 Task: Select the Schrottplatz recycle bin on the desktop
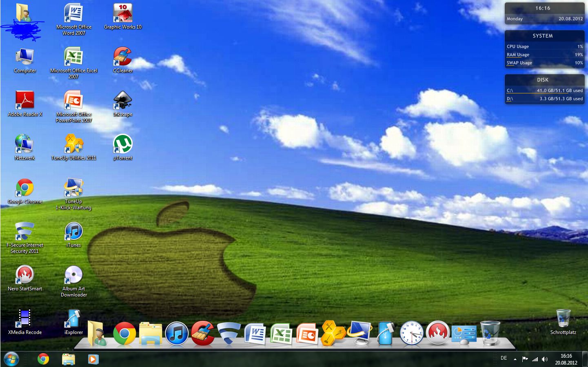[563, 322]
